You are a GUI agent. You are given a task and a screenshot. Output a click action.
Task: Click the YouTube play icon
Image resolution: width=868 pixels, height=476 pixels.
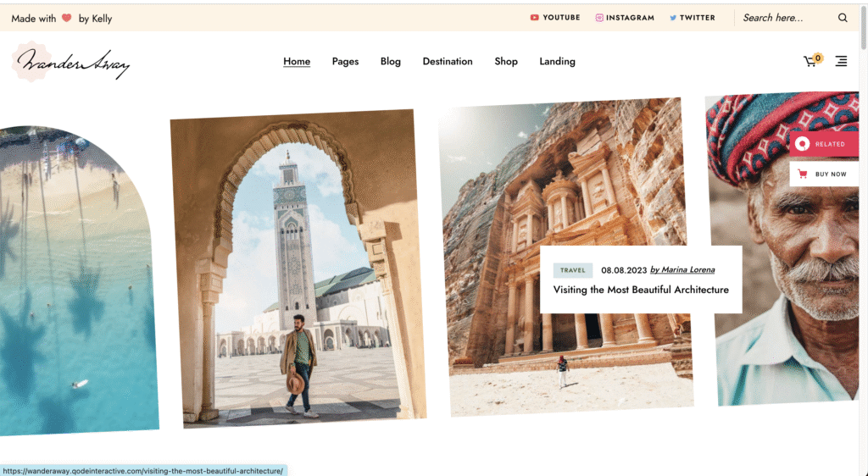534,18
